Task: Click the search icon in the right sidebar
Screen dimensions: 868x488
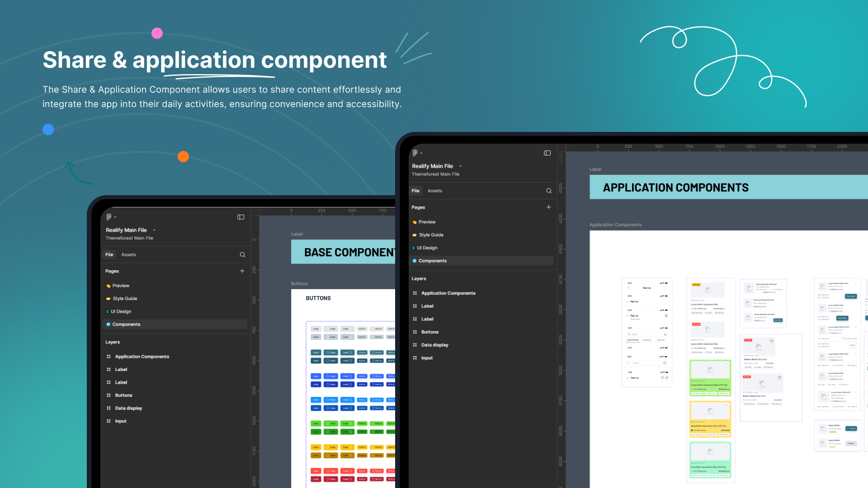Action: tap(549, 191)
